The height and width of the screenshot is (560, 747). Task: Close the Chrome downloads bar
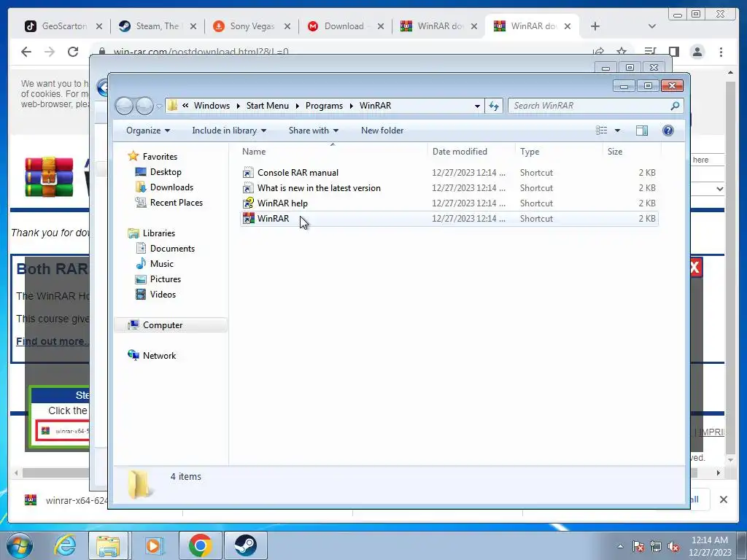click(x=723, y=499)
